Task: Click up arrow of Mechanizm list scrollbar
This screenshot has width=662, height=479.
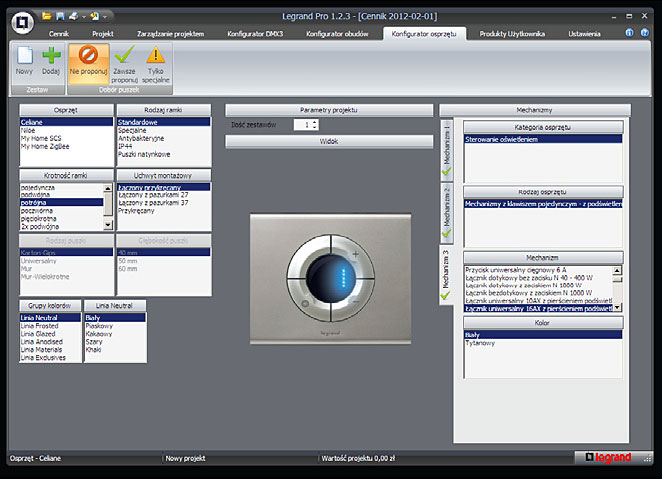Action: [617, 271]
